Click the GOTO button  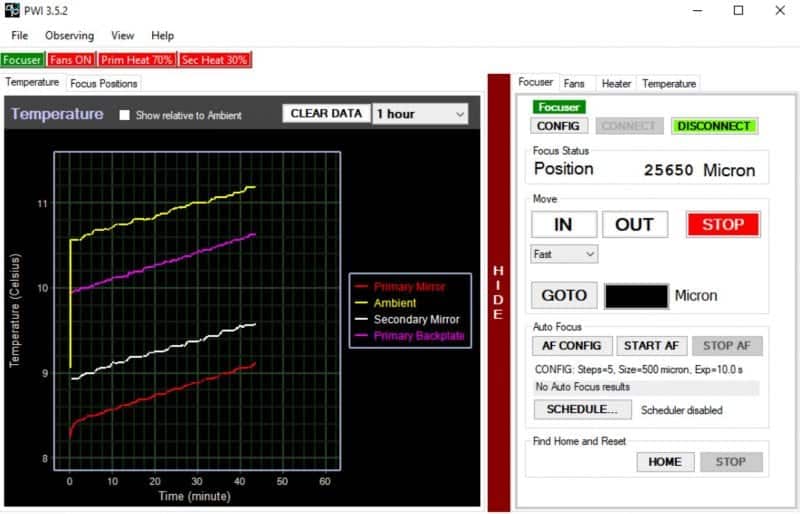pos(564,295)
